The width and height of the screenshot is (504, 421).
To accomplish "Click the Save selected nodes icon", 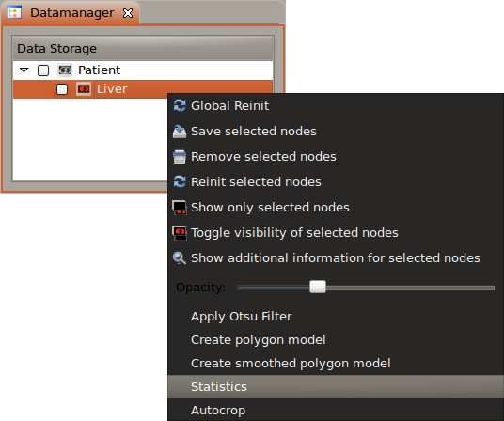I will tap(180, 132).
